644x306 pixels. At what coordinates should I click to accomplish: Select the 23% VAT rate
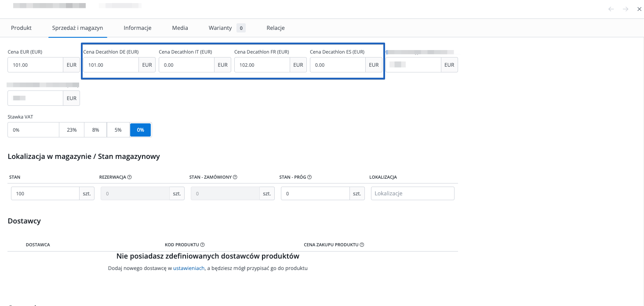pos(72,130)
